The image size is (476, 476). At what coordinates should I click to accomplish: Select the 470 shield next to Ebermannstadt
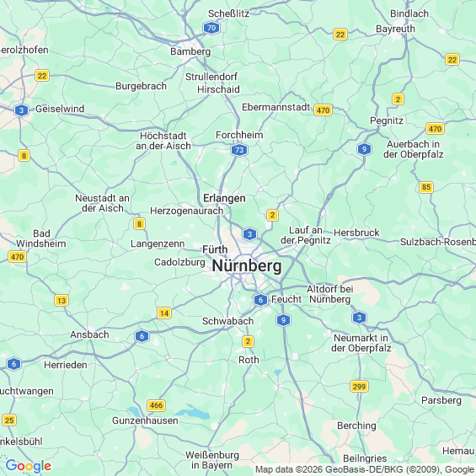[x=323, y=110]
